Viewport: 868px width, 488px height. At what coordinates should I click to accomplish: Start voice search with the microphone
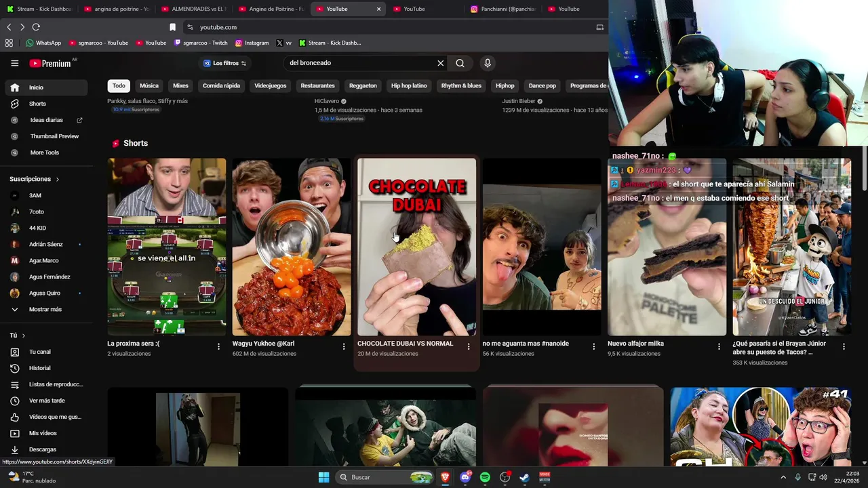click(487, 63)
